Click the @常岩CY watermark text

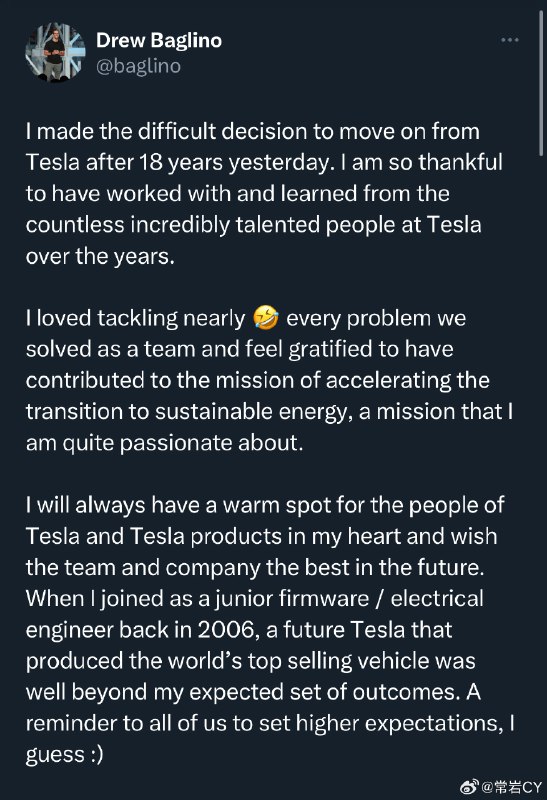(x=511, y=787)
